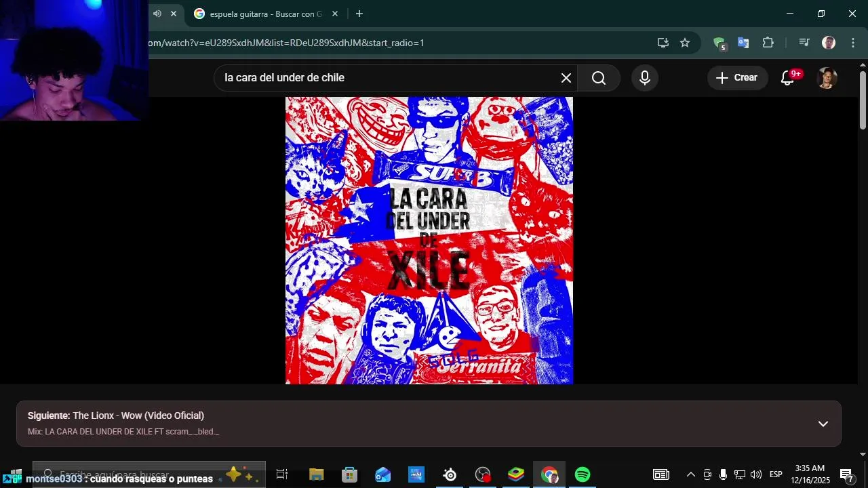Image resolution: width=868 pixels, height=488 pixels.
Task: Close the espuela guitarra tab
Action: point(335,14)
